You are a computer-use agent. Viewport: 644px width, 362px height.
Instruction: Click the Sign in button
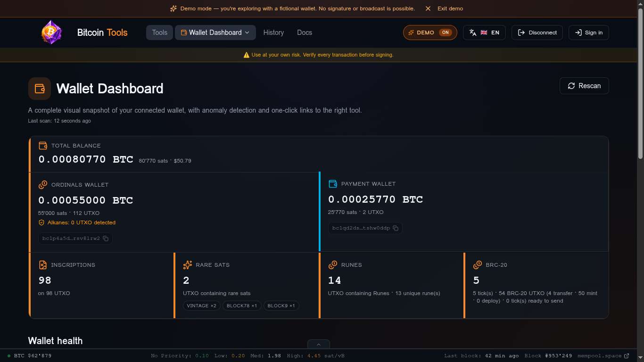click(589, 33)
